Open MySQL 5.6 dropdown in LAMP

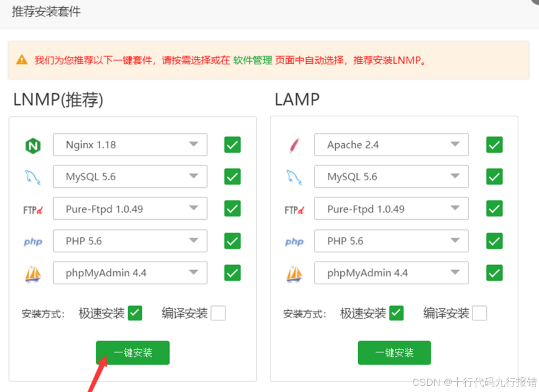click(x=391, y=177)
